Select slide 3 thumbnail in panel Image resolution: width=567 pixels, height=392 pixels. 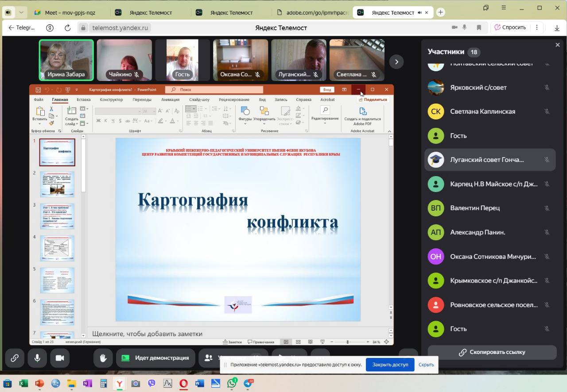[x=57, y=216]
